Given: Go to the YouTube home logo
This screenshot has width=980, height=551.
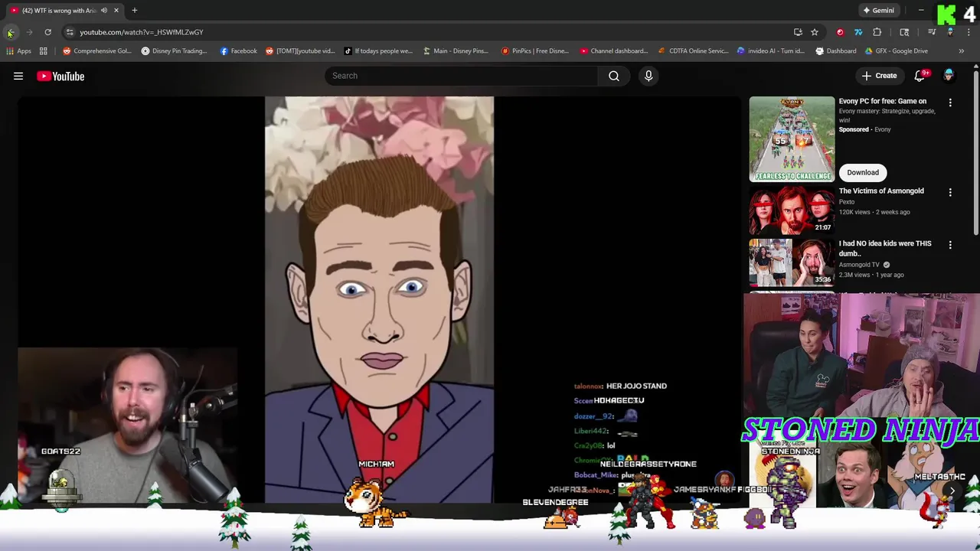Looking at the screenshot, I should [60, 76].
